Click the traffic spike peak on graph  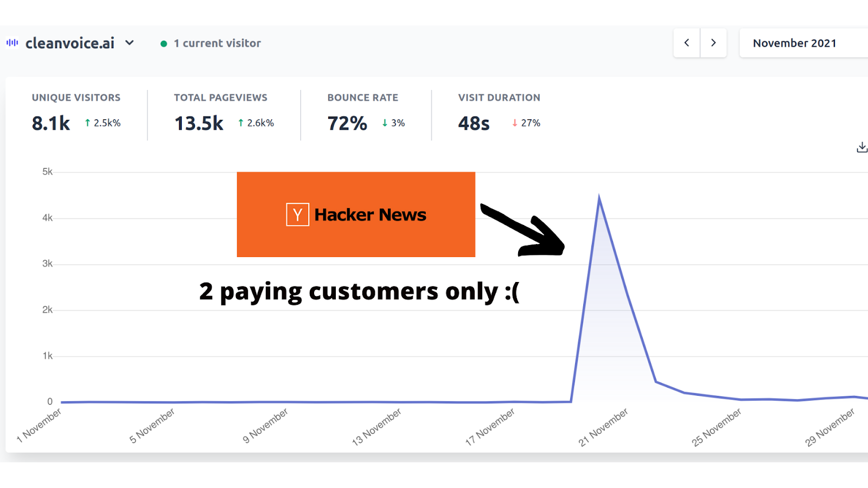click(x=599, y=196)
